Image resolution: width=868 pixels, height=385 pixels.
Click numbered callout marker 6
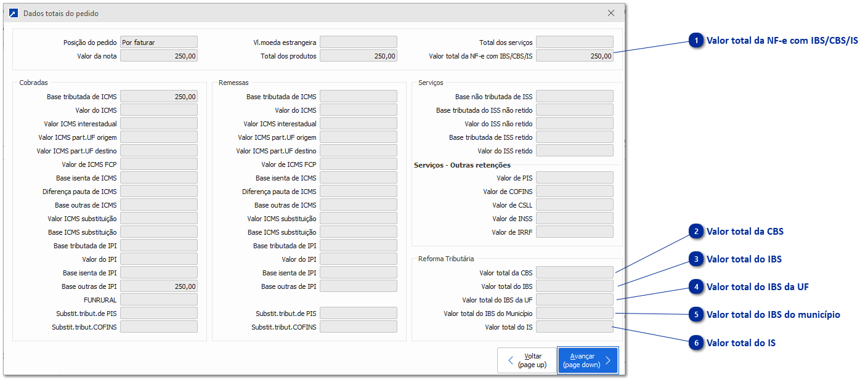click(x=696, y=342)
